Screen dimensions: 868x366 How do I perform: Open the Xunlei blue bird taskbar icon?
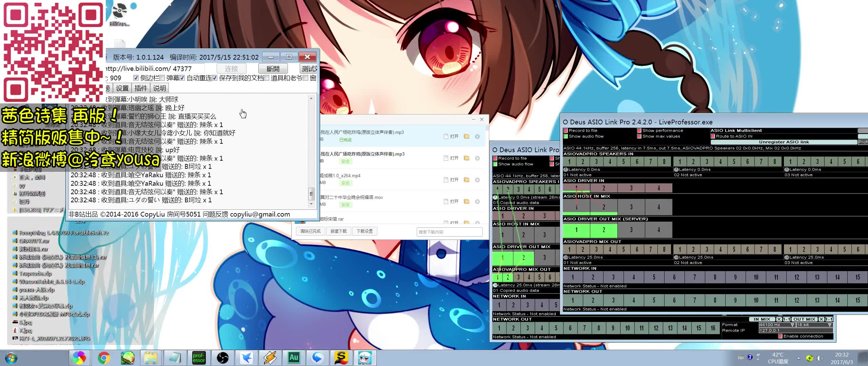tap(246, 358)
